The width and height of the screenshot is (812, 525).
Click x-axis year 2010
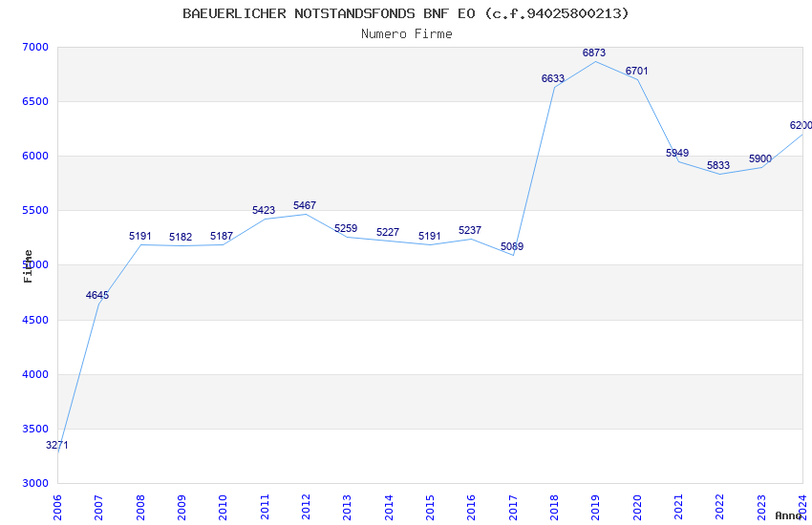[x=224, y=508]
